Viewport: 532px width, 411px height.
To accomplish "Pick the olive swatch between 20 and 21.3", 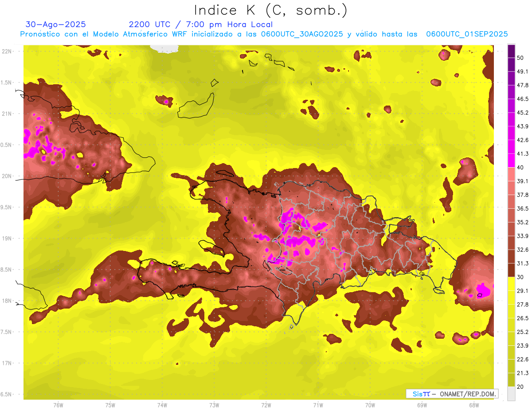I will (x=511, y=380).
